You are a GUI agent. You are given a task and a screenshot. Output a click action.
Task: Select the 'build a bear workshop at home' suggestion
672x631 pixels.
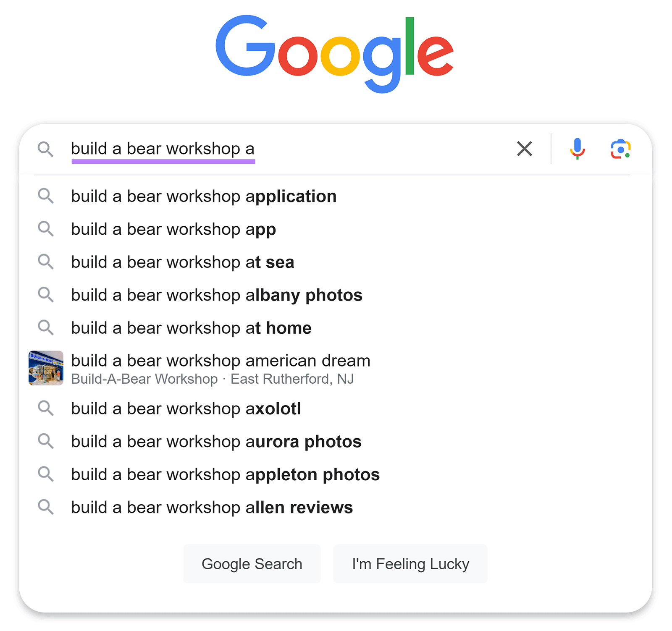pyautogui.click(x=191, y=328)
